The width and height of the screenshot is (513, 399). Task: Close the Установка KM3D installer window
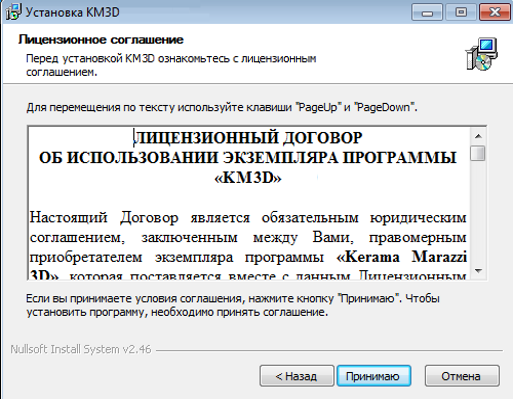pyautogui.click(x=495, y=13)
